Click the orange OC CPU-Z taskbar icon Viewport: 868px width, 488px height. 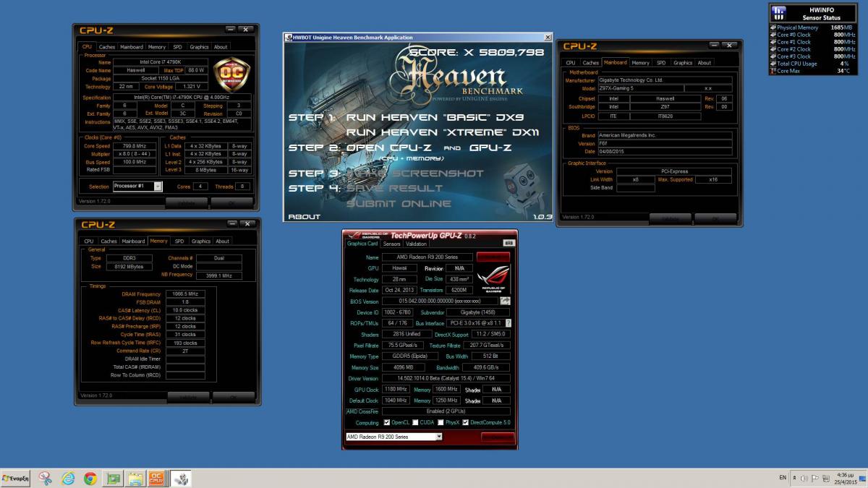(157, 478)
